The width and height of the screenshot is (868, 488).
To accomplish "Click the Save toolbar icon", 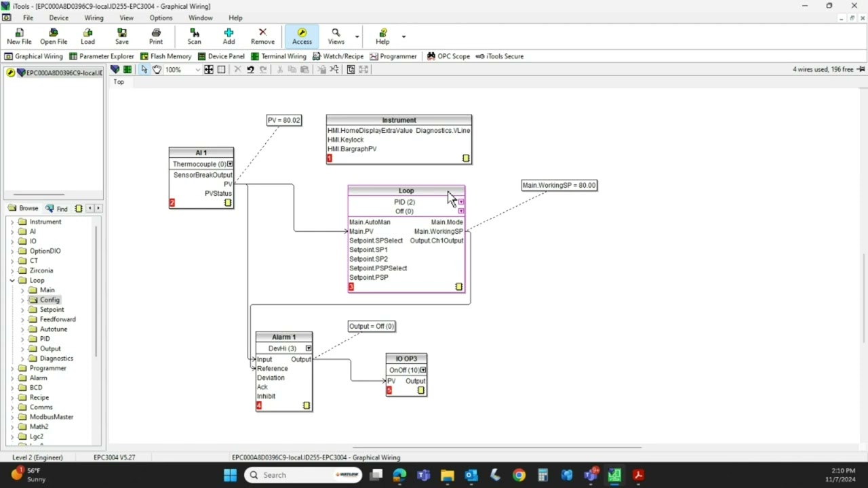I will tap(122, 37).
